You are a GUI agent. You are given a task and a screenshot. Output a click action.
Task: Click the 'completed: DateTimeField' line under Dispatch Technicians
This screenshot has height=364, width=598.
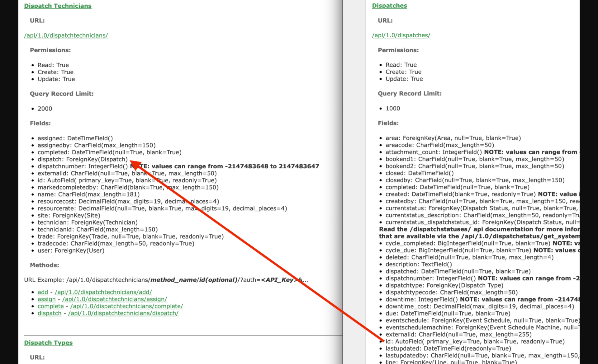coord(109,152)
